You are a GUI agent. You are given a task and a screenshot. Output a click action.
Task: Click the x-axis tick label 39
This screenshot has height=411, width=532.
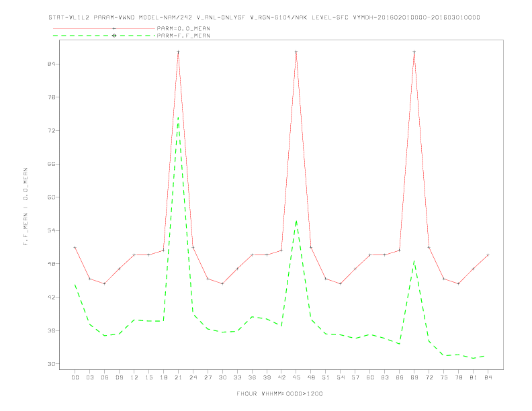[267, 377]
